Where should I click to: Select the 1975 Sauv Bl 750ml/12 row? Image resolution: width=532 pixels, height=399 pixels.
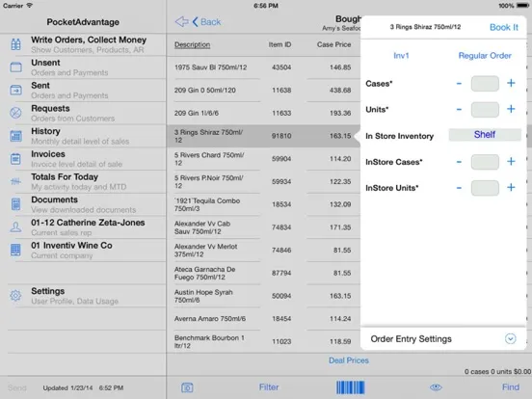pos(263,67)
